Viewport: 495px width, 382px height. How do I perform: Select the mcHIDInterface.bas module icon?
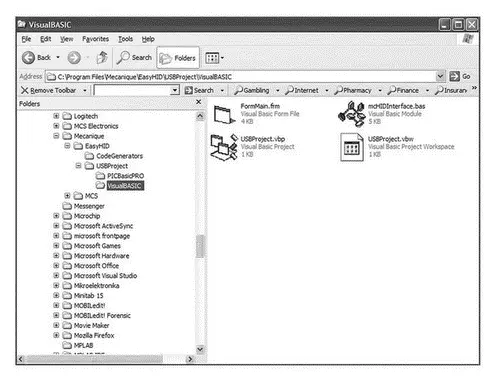click(x=351, y=114)
